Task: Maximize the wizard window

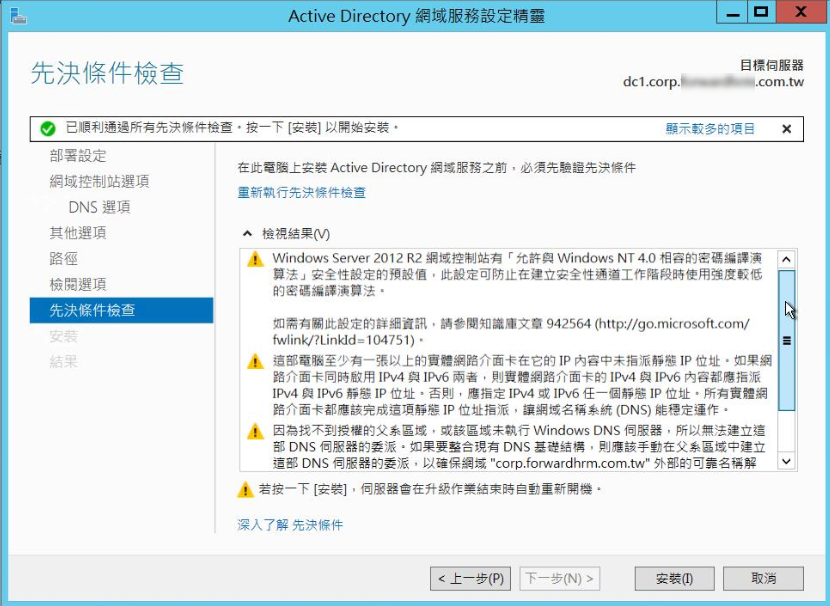Action: [761, 13]
